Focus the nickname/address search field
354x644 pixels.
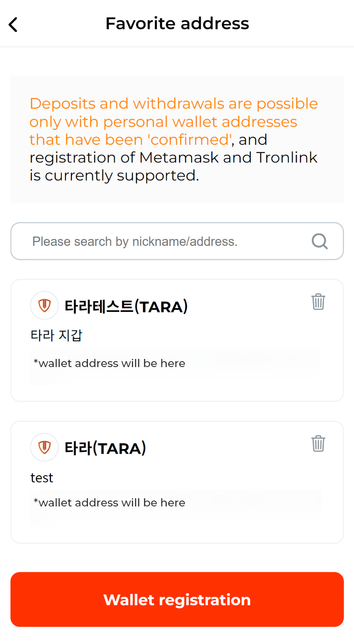(164, 241)
